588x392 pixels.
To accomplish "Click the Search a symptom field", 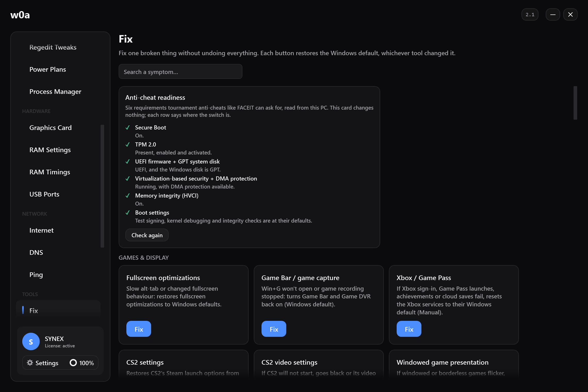I will coord(181,72).
